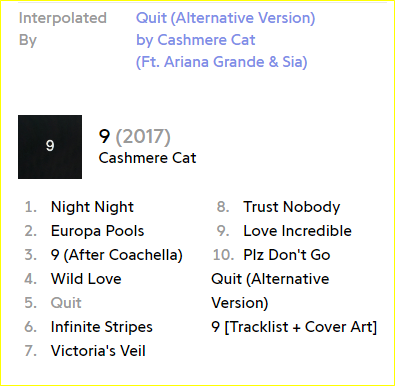Click track number 10 in the list

pyautogui.click(x=223, y=255)
